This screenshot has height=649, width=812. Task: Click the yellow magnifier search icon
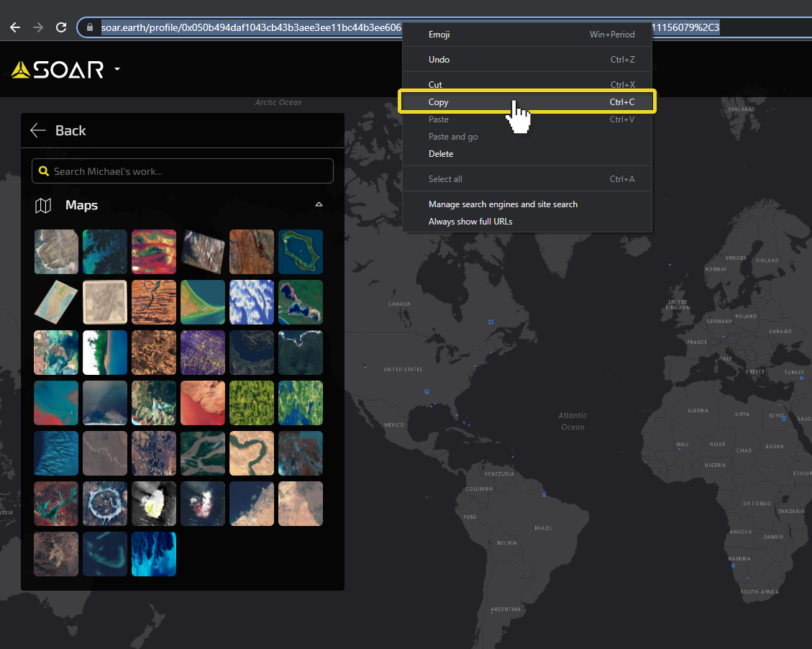(44, 171)
